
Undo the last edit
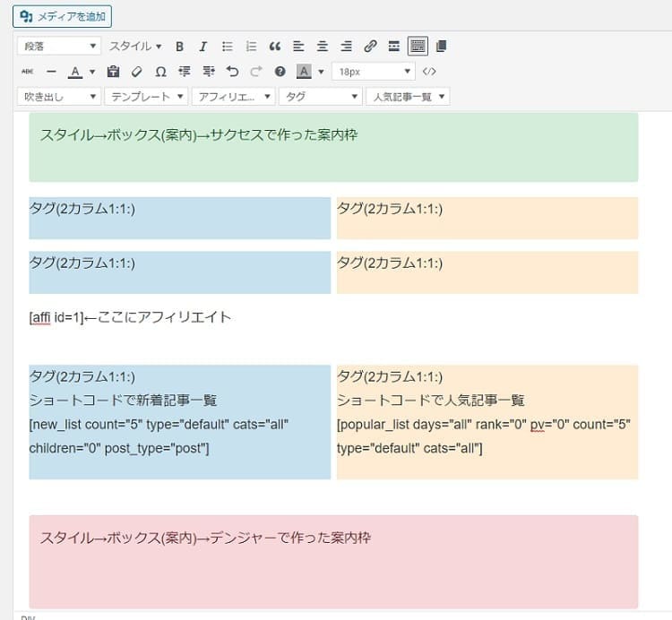[232, 72]
